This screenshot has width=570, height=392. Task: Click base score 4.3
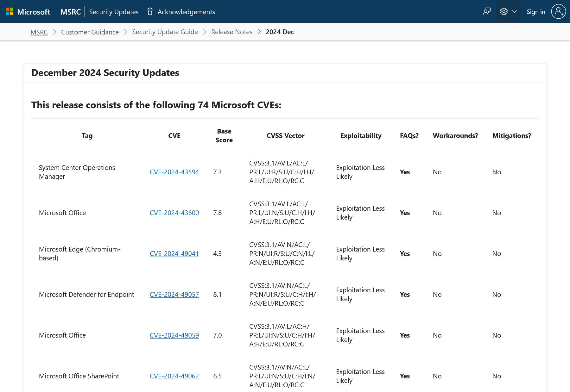click(218, 253)
